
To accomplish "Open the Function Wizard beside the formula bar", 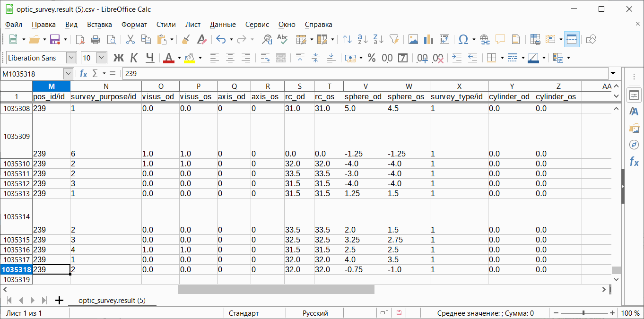I will click(x=84, y=74).
